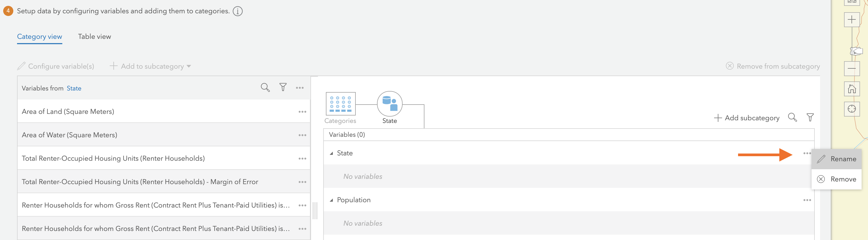Switch to the Table view tab
This screenshot has width=868, height=240.
coord(94,37)
